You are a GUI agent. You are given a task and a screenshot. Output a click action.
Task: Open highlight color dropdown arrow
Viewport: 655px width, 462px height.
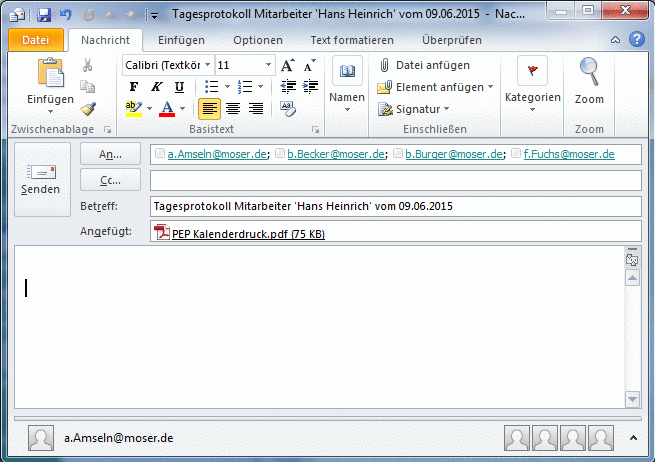pyautogui.click(x=149, y=109)
